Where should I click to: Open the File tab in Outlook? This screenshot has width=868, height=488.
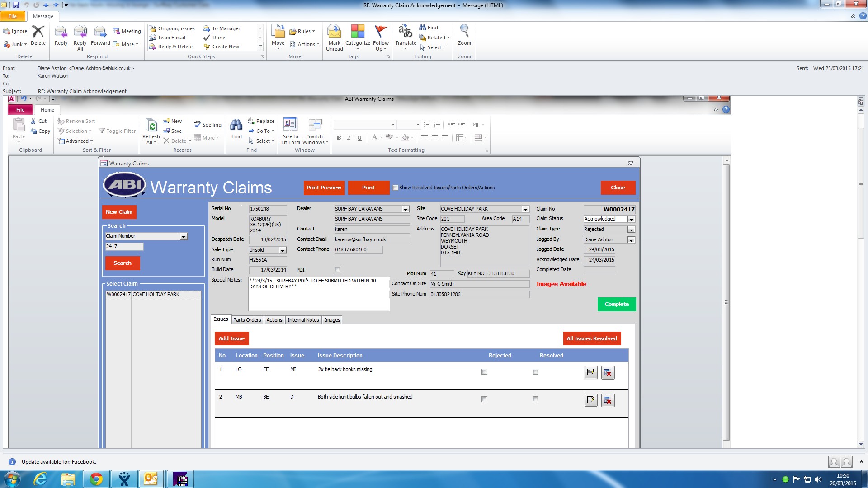pos(13,16)
